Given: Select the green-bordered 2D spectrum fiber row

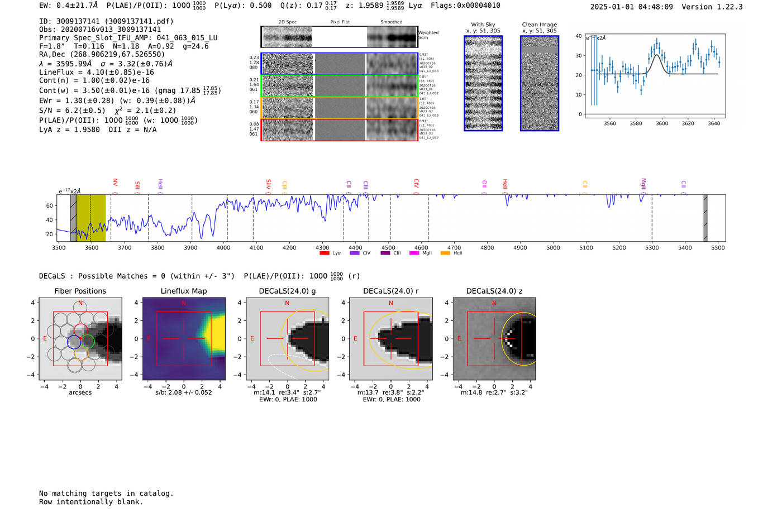Looking at the screenshot, I should point(339,86).
